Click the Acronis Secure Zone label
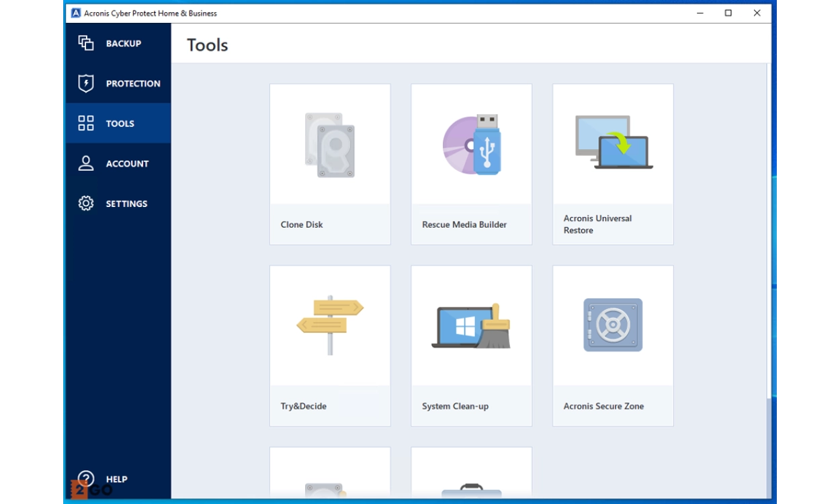 click(603, 406)
